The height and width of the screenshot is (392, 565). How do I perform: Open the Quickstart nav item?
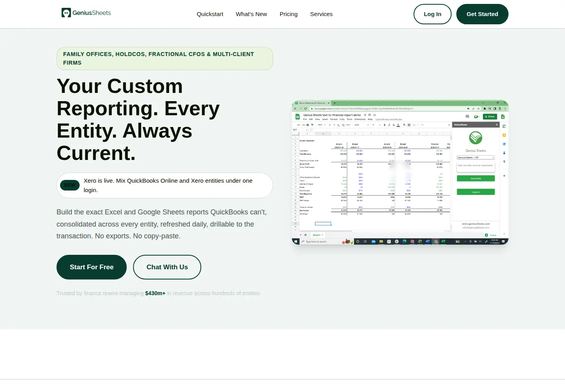[x=210, y=14]
